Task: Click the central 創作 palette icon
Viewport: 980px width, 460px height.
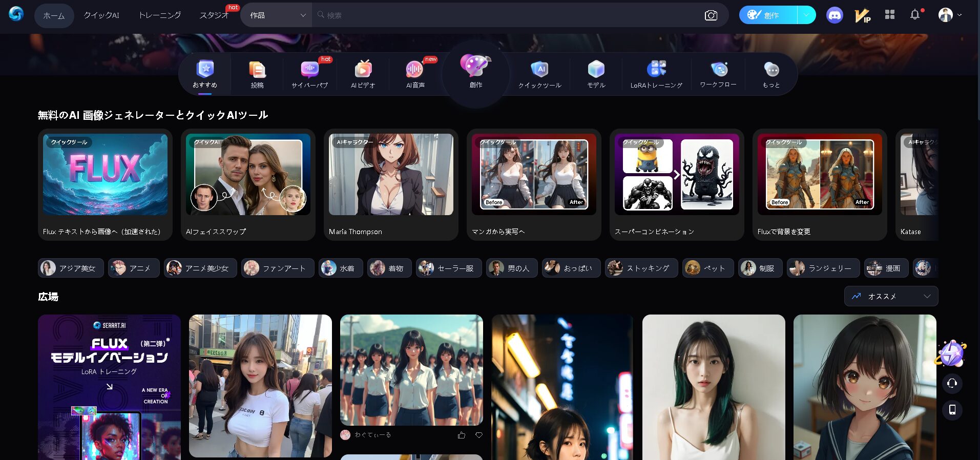Action: [475, 66]
